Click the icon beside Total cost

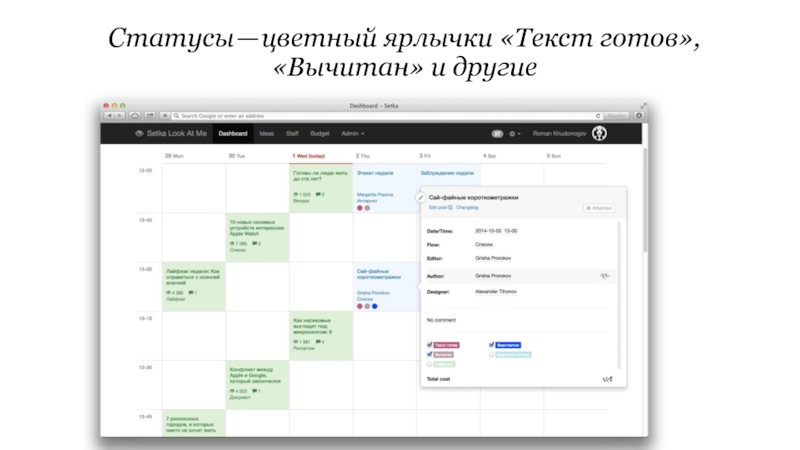pos(607,379)
